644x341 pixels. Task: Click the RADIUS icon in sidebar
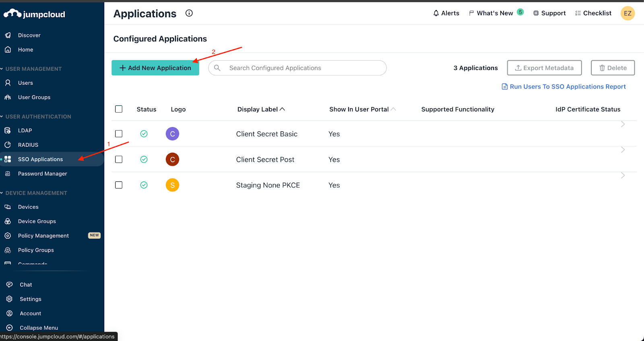(x=8, y=145)
